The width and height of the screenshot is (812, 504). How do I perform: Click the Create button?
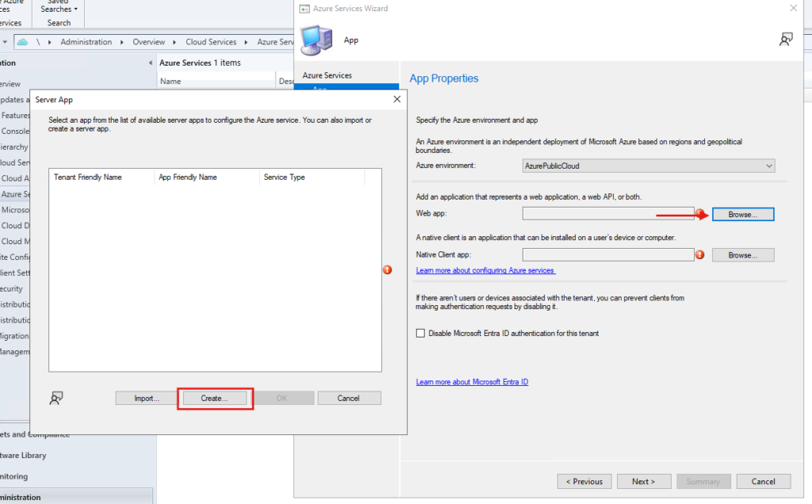click(213, 399)
